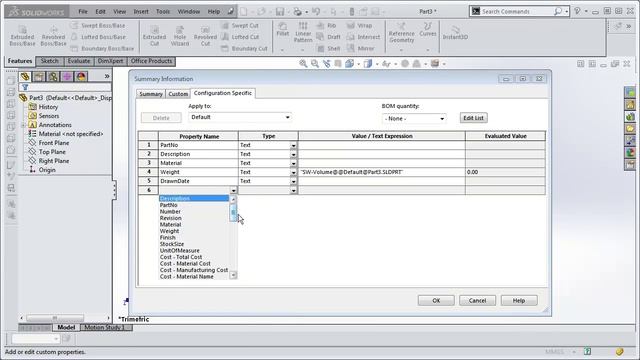Click the Boundary Cut tool

(x=244, y=48)
